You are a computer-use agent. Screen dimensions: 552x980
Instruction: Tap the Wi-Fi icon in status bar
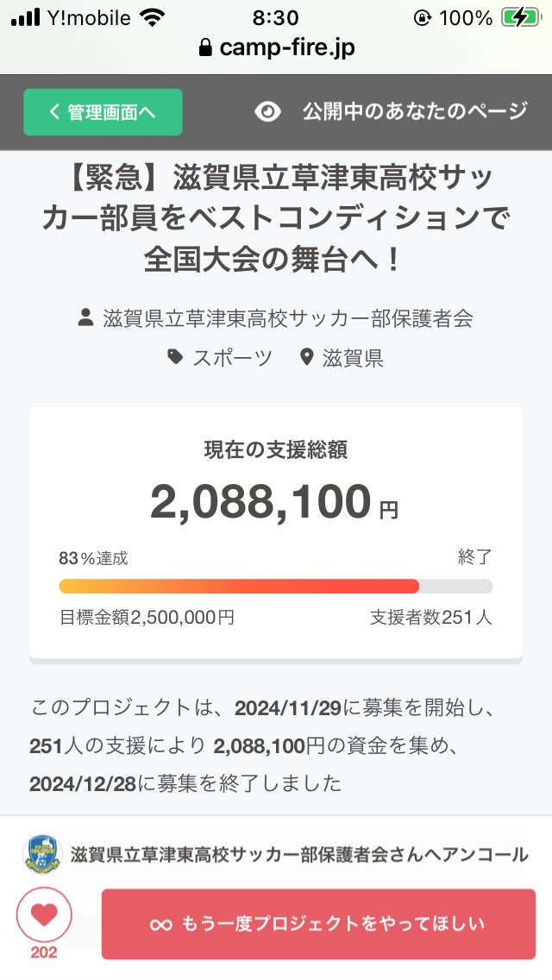pyautogui.click(x=152, y=17)
